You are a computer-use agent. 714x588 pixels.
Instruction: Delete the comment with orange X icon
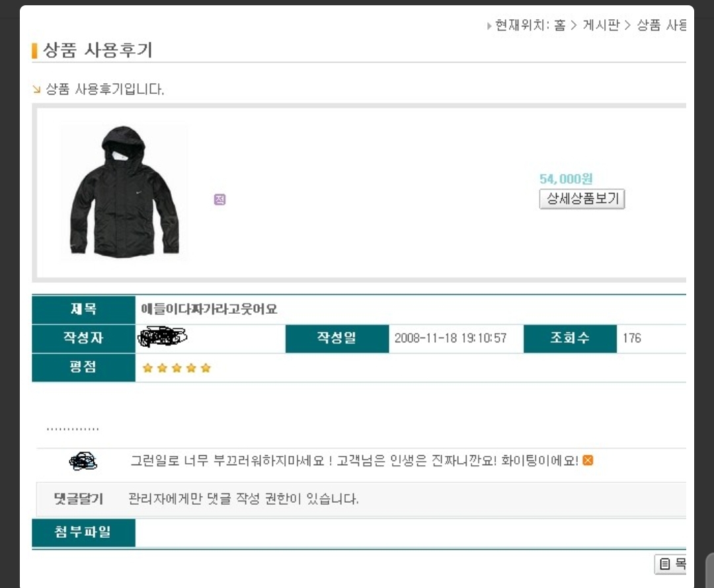pyautogui.click(x=588, y=460)
